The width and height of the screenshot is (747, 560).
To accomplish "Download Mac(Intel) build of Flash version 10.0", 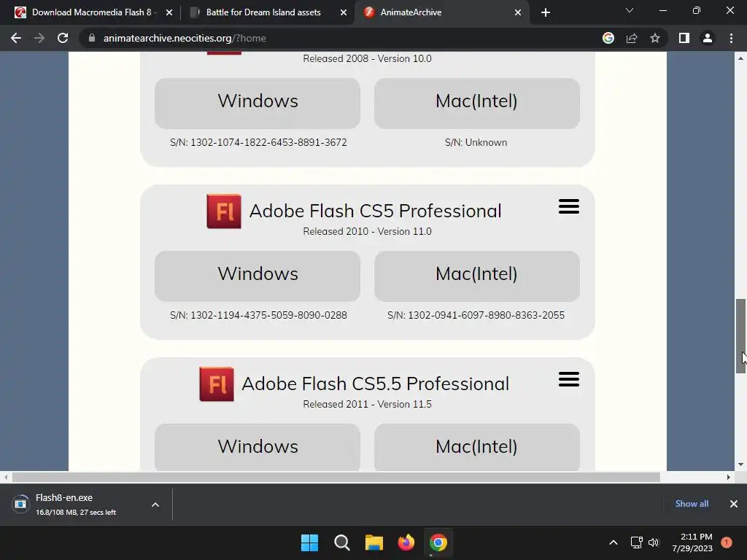I will [477, 104].
